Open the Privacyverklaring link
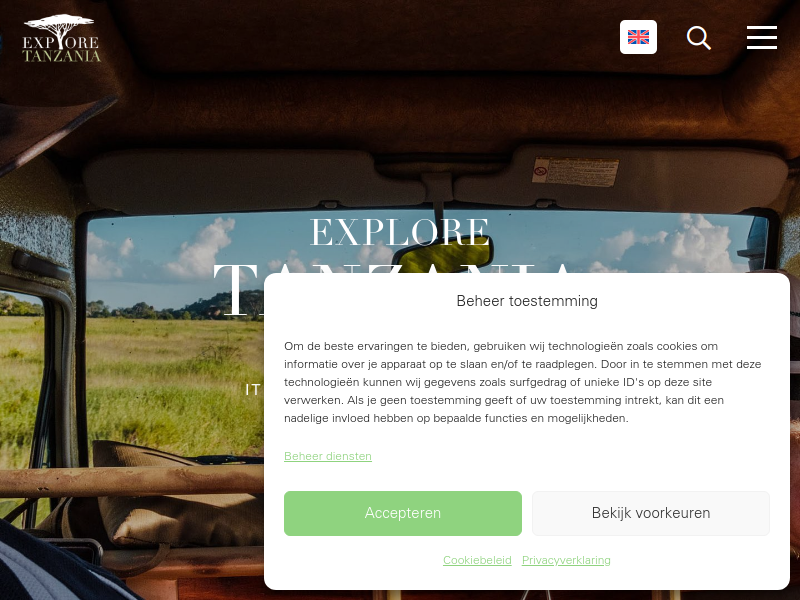Image resolution: width=800 pixels, height=600 pixels. [566, 560]
